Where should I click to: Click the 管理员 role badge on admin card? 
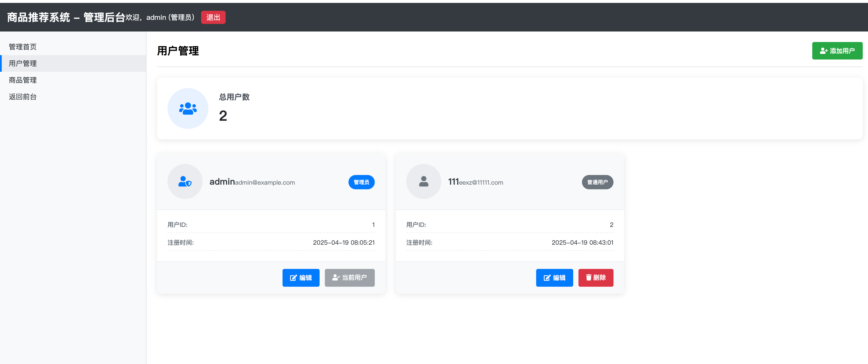click(361, 182)
